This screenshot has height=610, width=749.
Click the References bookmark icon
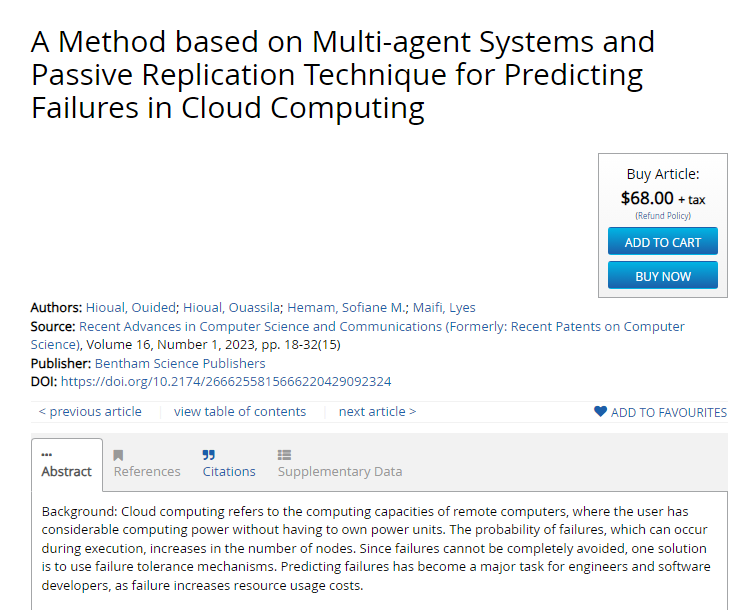pos(118,455)
